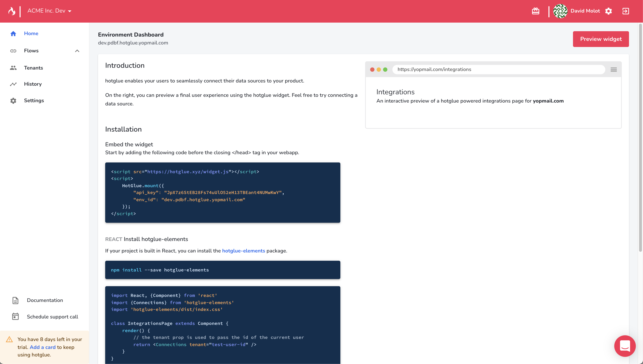Open the hotglue-elements package link
643x364 pixels.
click(x=243, y=251)
